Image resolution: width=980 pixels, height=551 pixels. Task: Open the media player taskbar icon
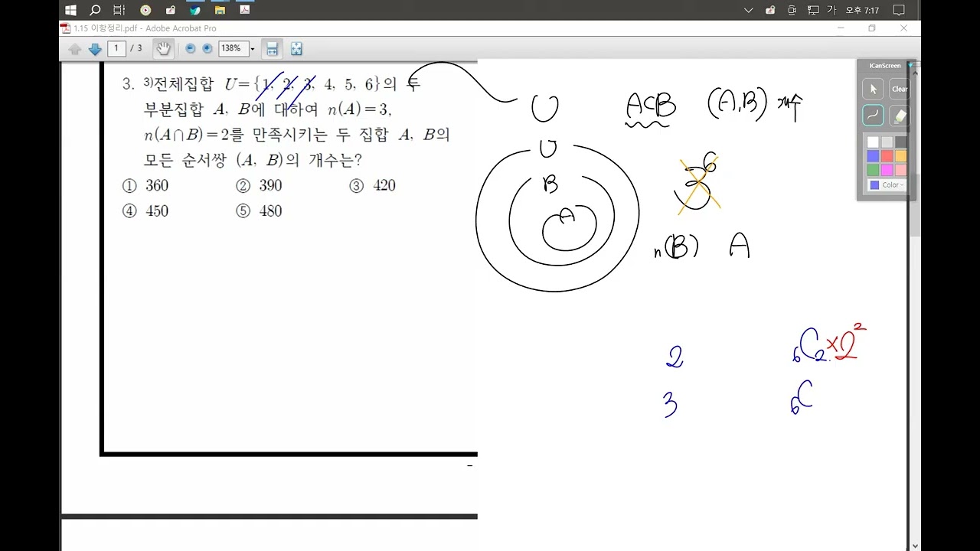click(145, 10)
